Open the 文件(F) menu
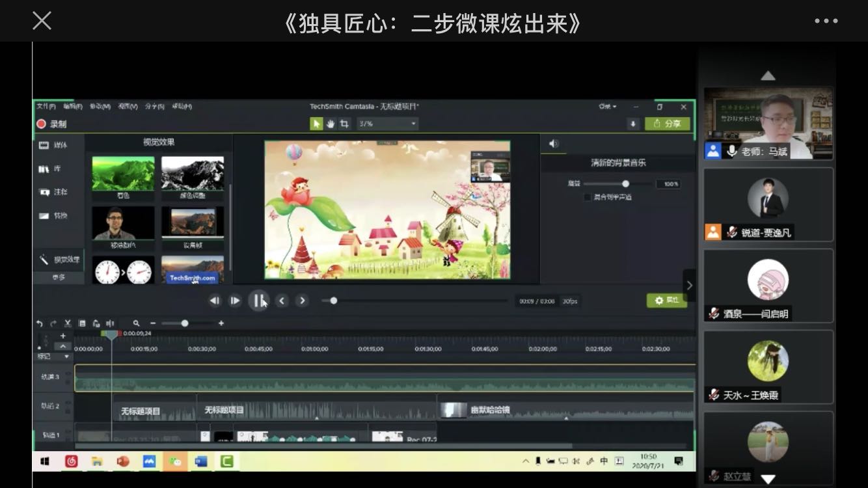Screen dimensions: 868x488 (x=46, y=107)
